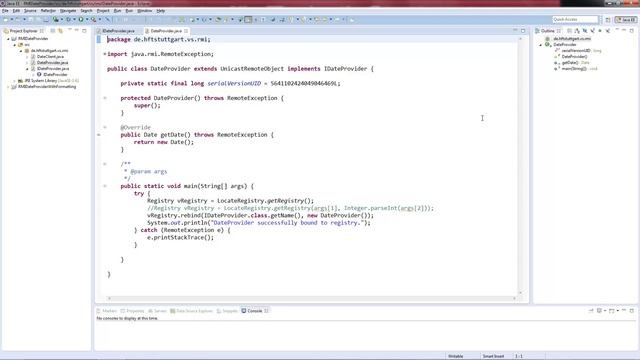The height and width of the screenshot is (360, 640).
Task: Collapse the DateProvider class in Outline
Action: [x=541, y=45]
